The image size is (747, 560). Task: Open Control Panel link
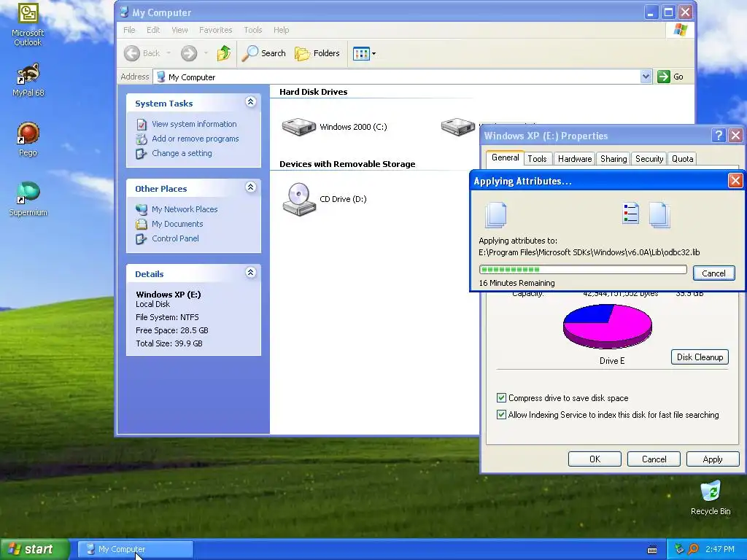pos(175,238)
